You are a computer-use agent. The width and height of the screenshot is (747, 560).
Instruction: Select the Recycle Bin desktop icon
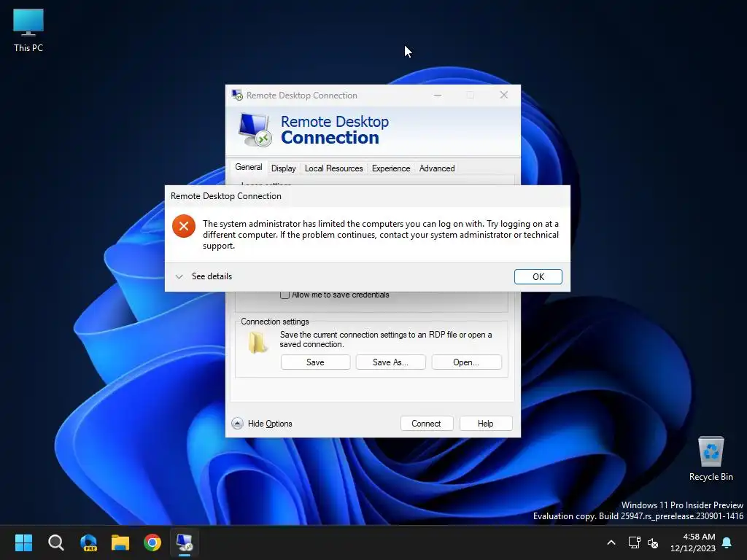(711, 459)
